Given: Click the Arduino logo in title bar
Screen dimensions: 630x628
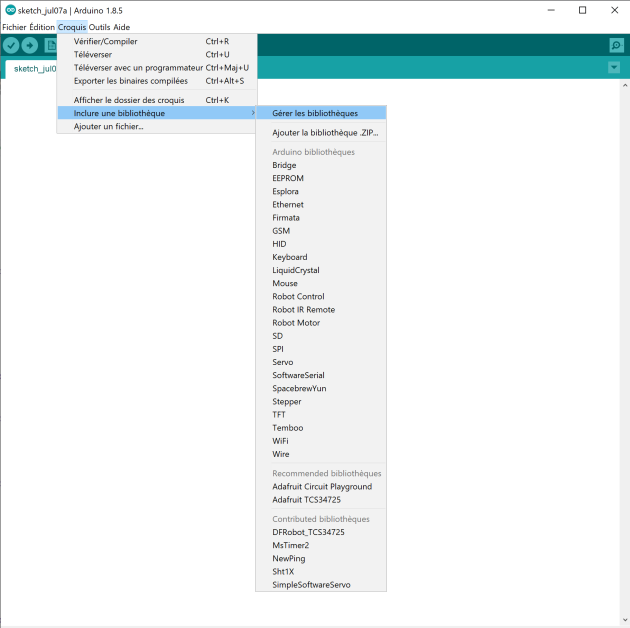Looking at the screenshot, I should [10, 10].
